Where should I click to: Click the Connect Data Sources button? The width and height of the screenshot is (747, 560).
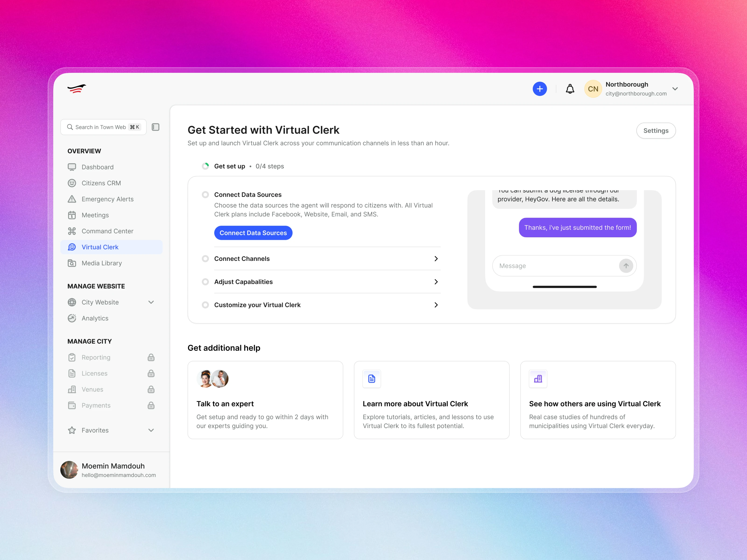click(253, 233)
